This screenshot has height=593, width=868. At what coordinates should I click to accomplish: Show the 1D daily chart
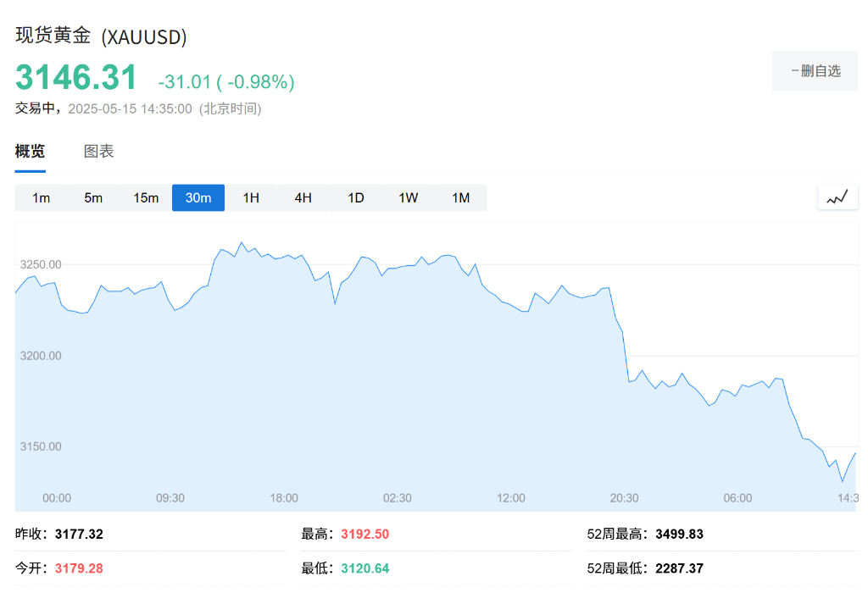click(x=356, y=197)
